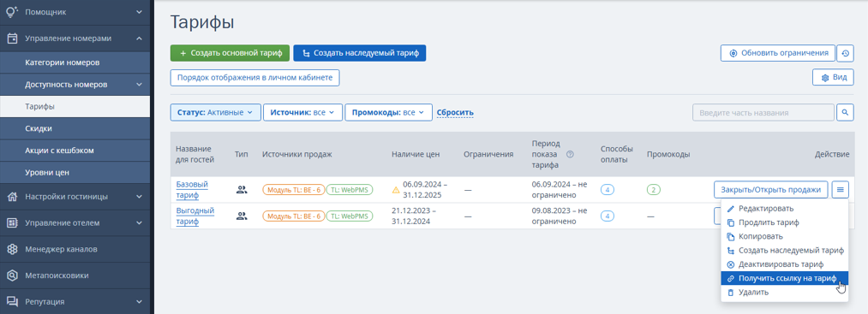
Task: Click help icon near Период показа тарифа
Action: (x=570, y=155)
